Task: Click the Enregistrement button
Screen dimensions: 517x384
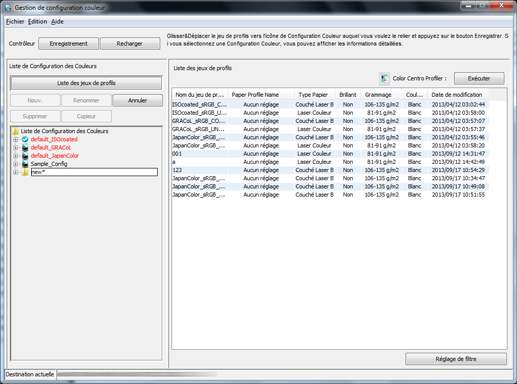Action: [68, 44]
